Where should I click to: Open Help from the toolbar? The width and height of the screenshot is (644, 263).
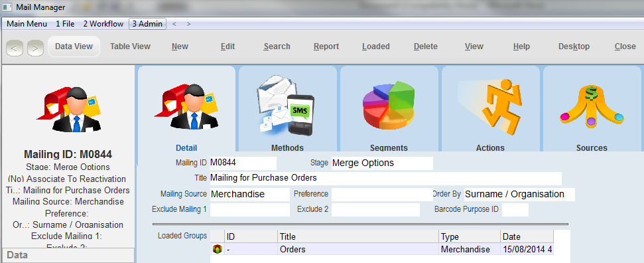[521, 46]
